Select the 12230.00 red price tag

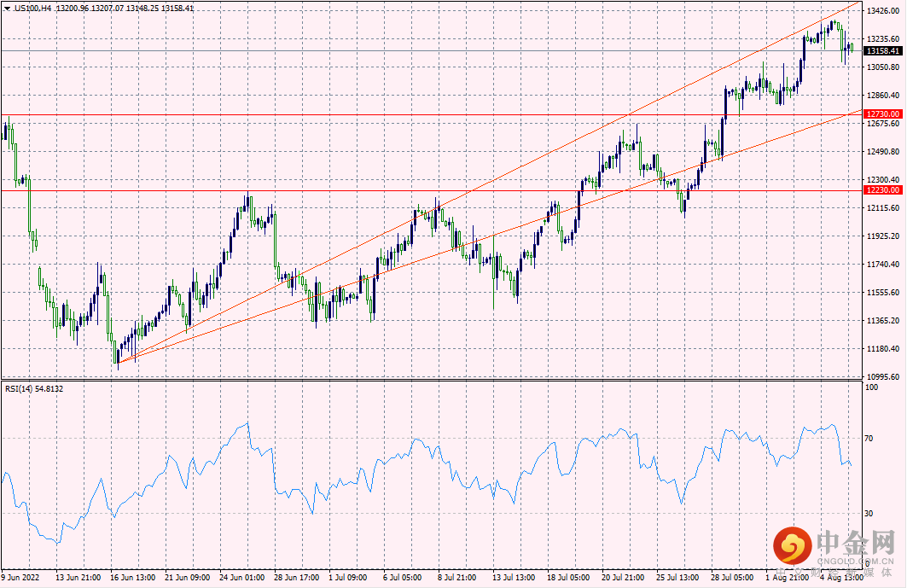883,190
